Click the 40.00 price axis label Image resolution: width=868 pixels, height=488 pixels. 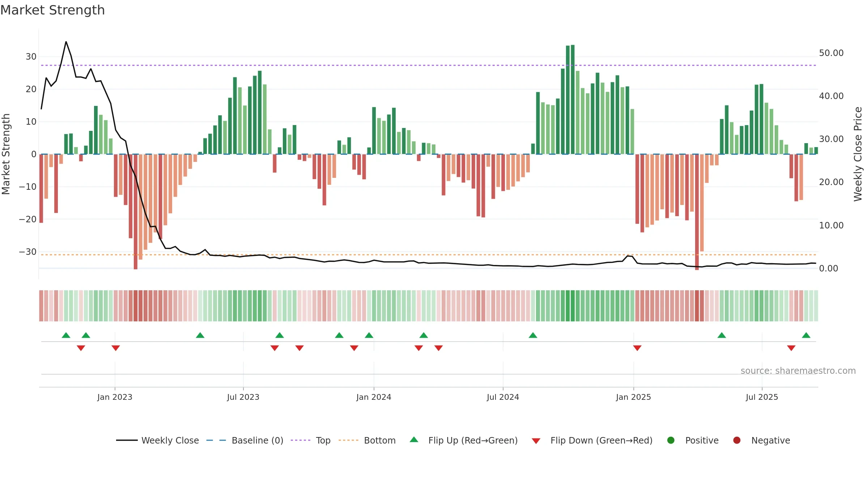pos(831,96)
